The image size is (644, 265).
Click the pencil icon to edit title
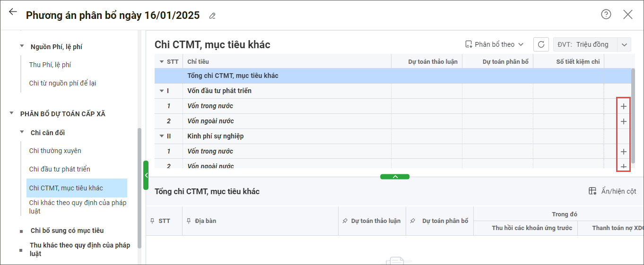pos(212,16)
